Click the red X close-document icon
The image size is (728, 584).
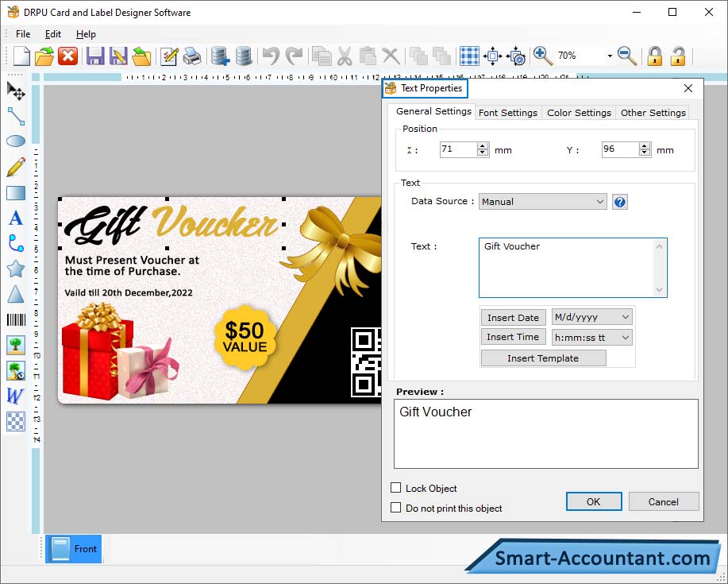tap(67, 56)
